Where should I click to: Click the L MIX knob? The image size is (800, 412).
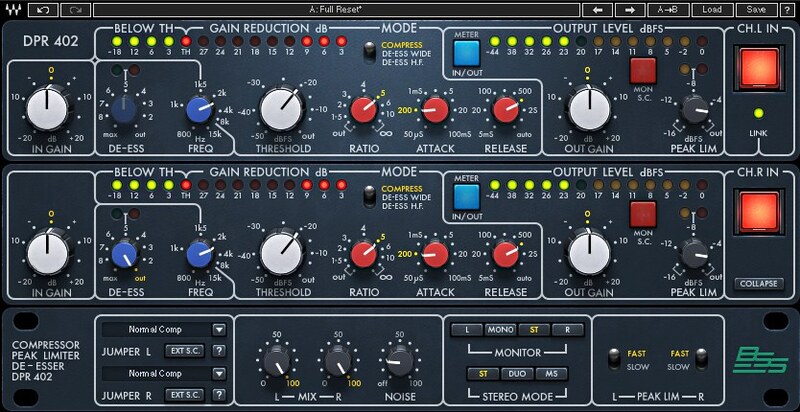coord(277,363)
